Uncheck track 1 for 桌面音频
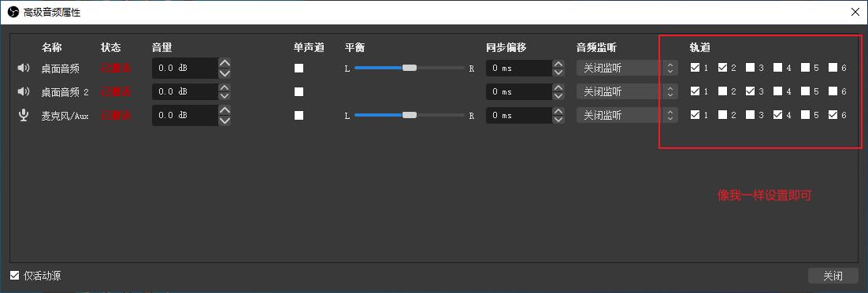The height and width of the screenshot is (293, 868). [x=695, y=68]
